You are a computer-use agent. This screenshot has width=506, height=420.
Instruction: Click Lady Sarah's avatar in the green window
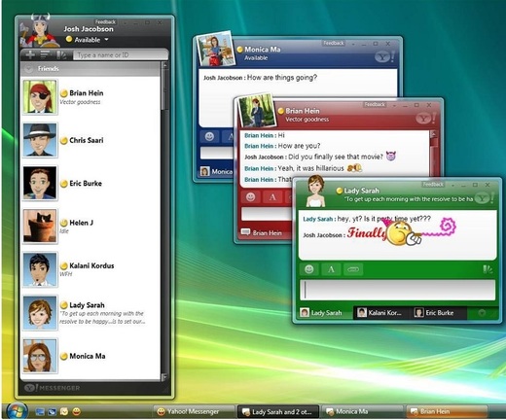pos(315,192)
